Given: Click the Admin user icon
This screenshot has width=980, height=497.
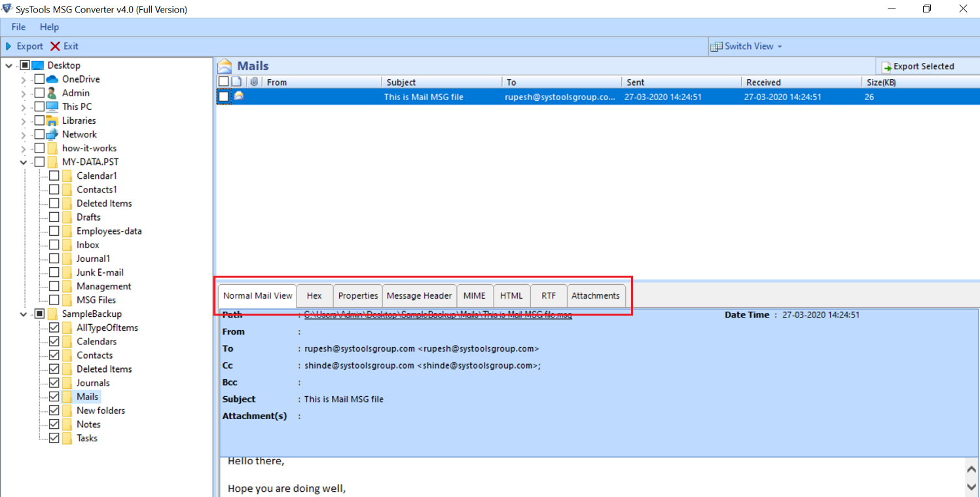Looking at the screenshot, I should [x=52, y=93].
